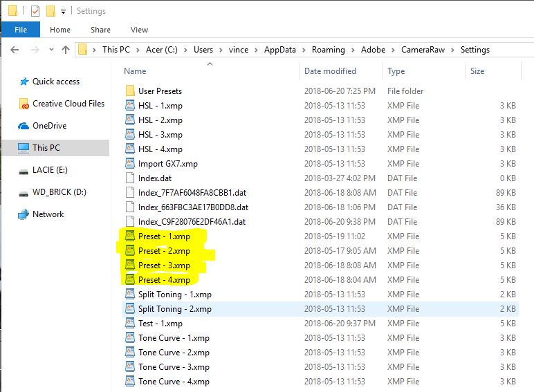This screenshot has height=392, width=534.
Task: Expand the chevron after vince in path
Action: (256, 50)
